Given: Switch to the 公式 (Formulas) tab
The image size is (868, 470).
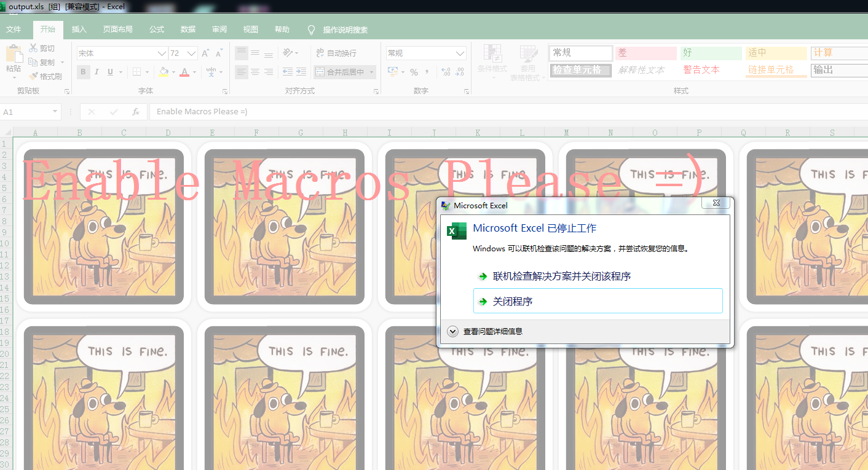Looking at the screenshot, I should [157, 29].
